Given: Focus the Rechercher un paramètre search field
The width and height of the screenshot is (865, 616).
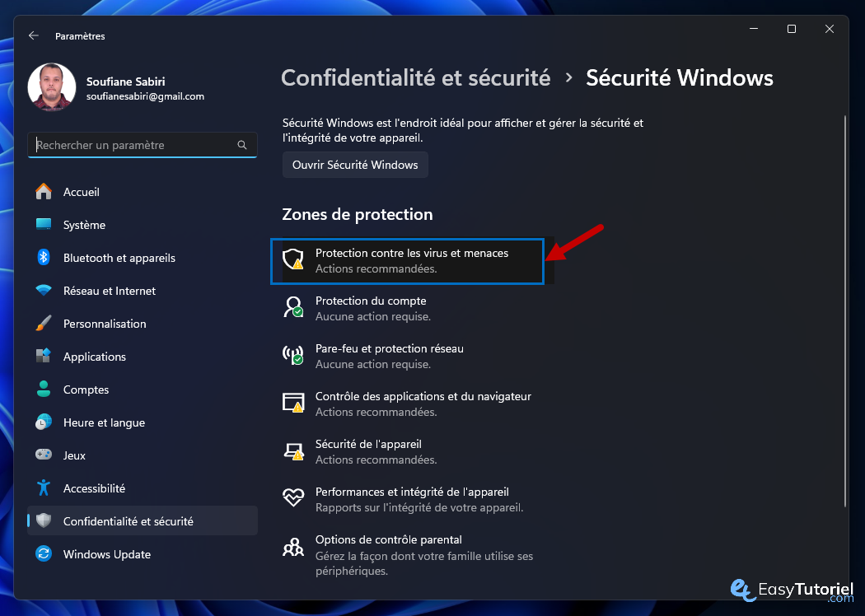Looking at the screenshot, I should 136,145.
